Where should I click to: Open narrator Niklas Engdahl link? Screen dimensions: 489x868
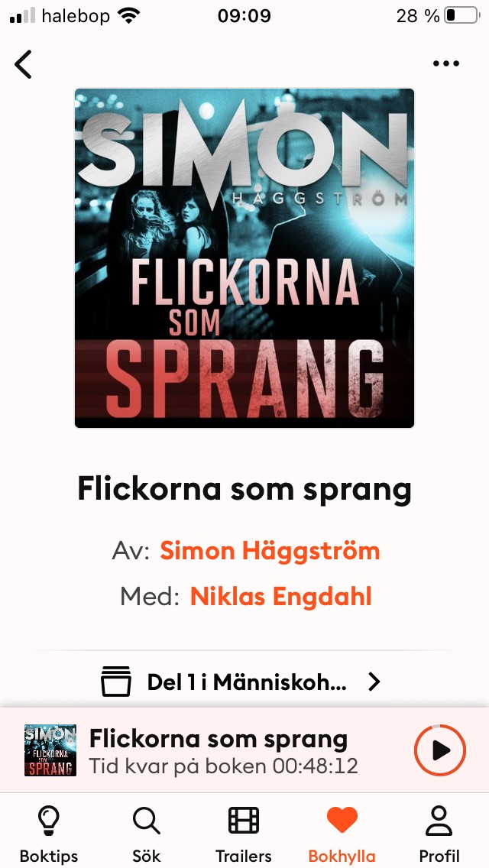click(280, 597)
